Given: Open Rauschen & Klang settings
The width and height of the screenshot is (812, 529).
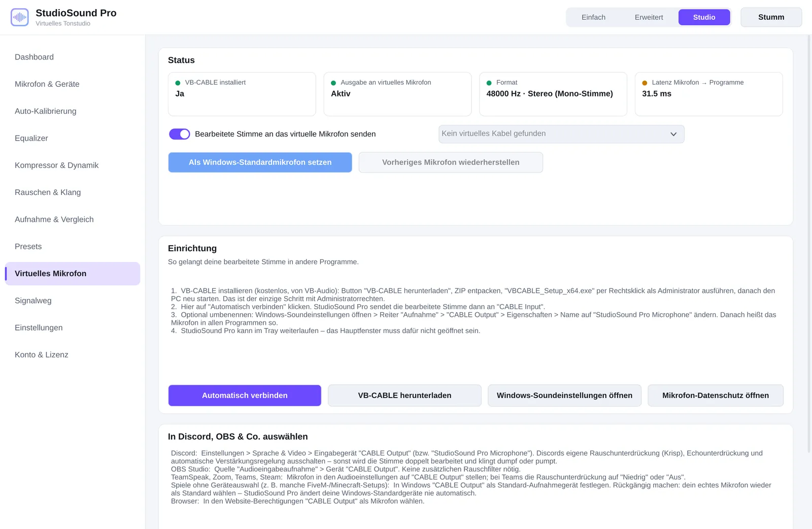Looking at the screenshot, I should (73, 192).
